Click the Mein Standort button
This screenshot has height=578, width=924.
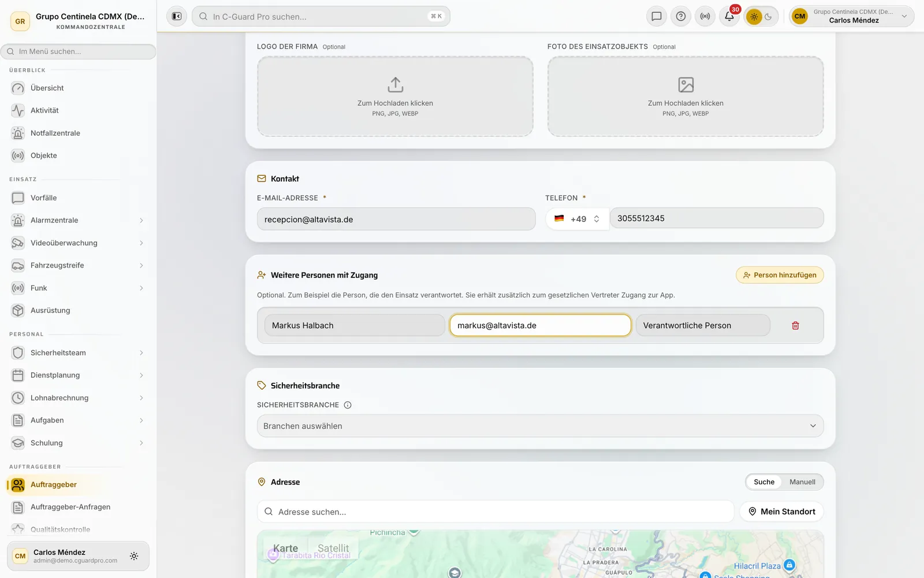click(x=782, y=512)
